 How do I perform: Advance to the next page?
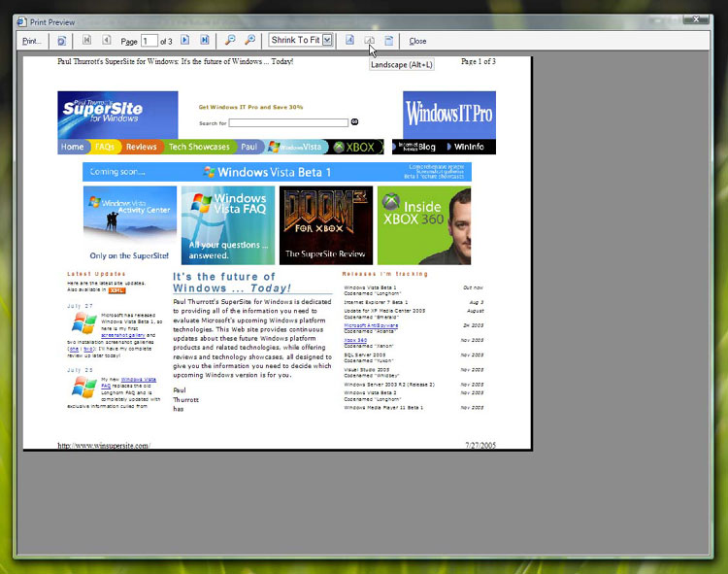pyautogui.click(x=185, y=41)
